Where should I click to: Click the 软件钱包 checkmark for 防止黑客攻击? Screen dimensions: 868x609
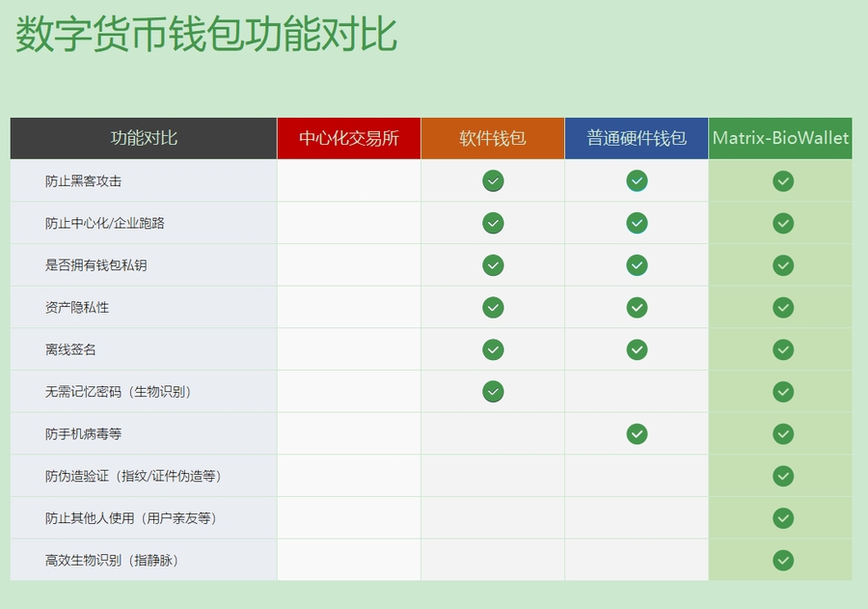(x=493, y=180)
